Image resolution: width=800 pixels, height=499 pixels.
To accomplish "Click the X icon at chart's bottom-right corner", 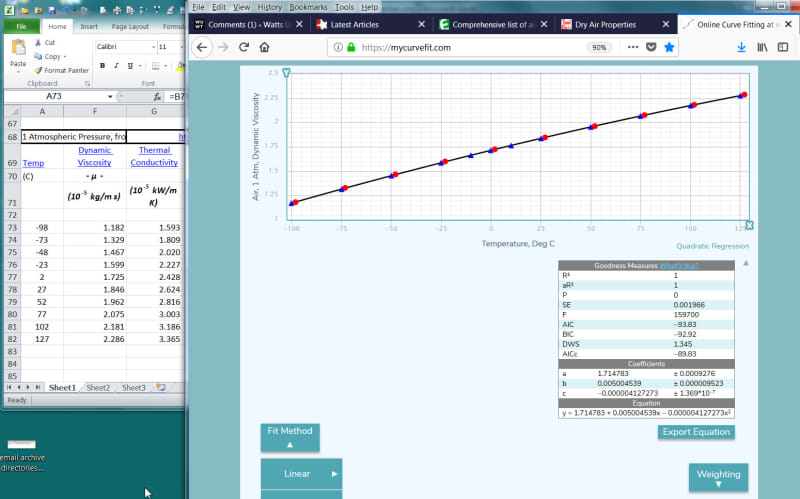I will coord(749,226).
